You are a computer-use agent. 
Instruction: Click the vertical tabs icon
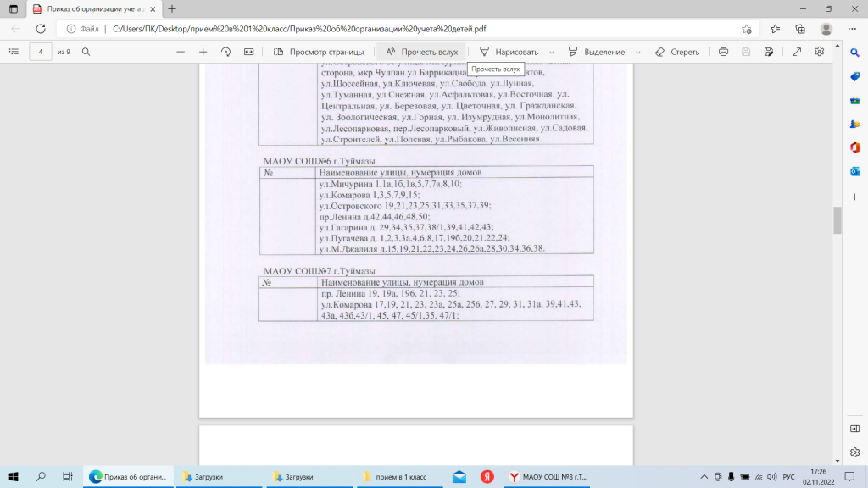pyautogui.click(x=14, y=8)
